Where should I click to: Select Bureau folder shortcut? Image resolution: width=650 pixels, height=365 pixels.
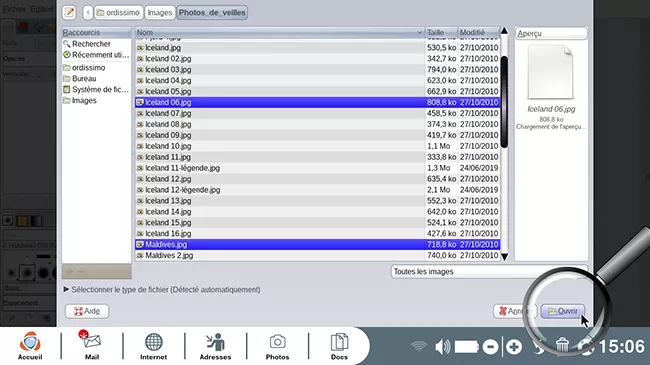click(x=97, y=78)
